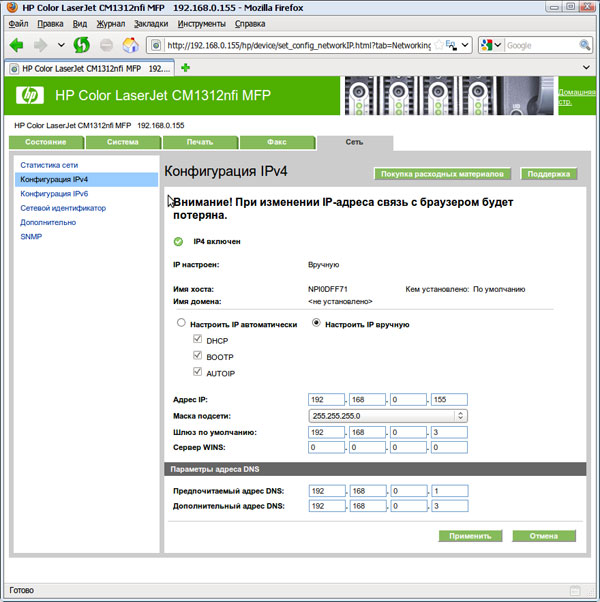The image size is (600, 602).
Task: Click the Google search box
Action: (x=541, y=45)
